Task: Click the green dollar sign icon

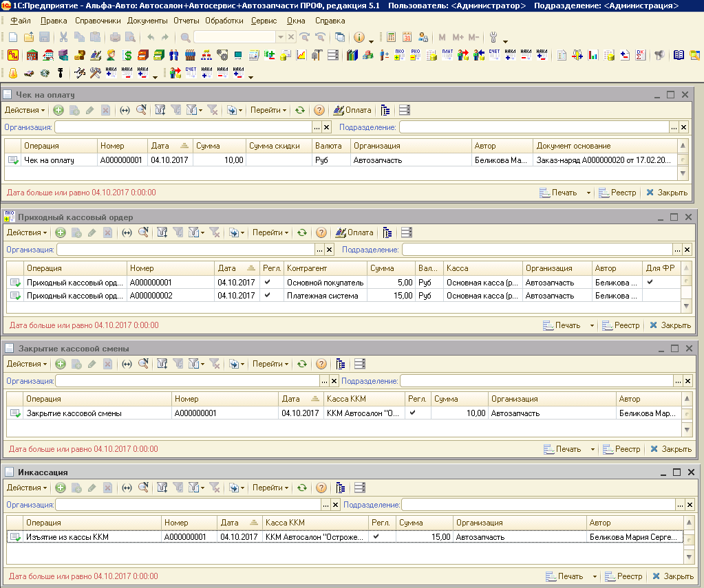Action: click(127, 55)
